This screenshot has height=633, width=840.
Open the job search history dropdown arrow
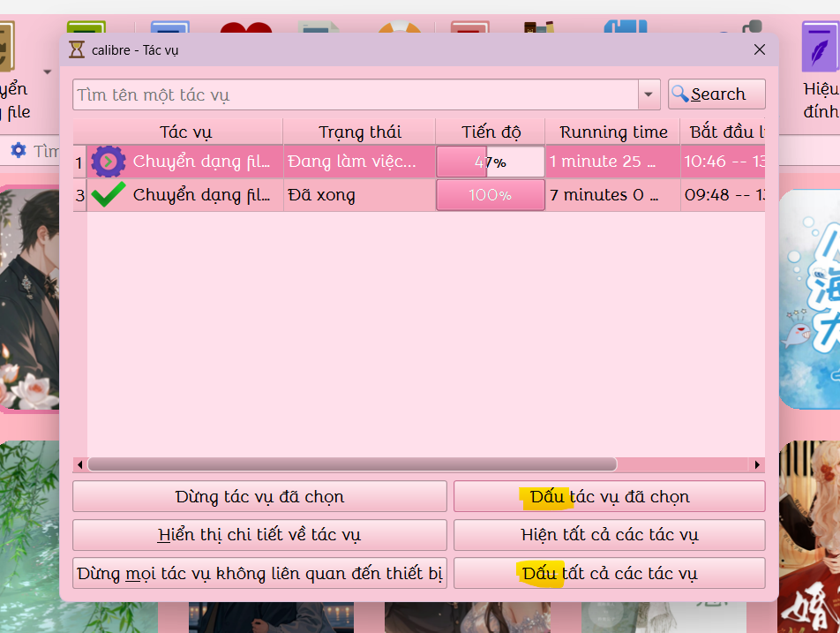point(649,94)
